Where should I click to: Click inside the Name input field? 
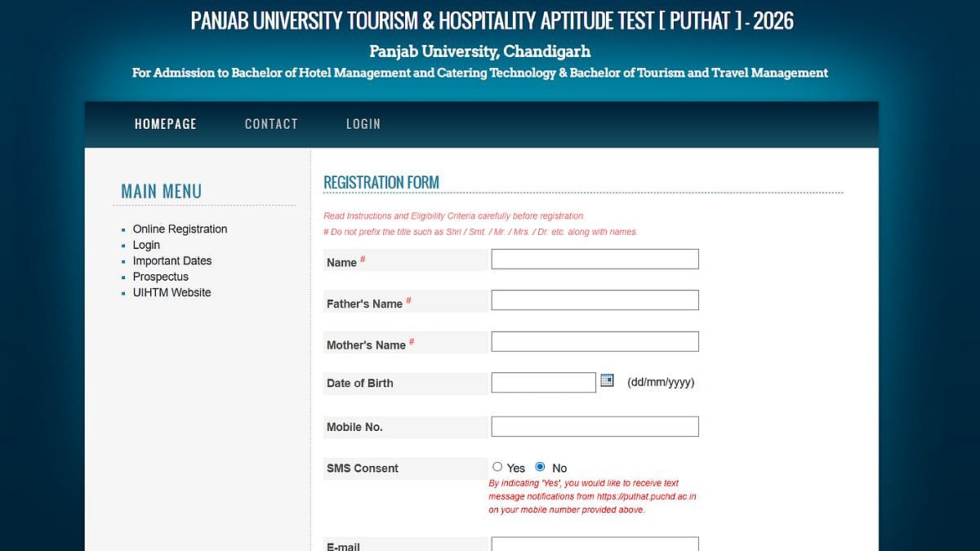(595, 258)
